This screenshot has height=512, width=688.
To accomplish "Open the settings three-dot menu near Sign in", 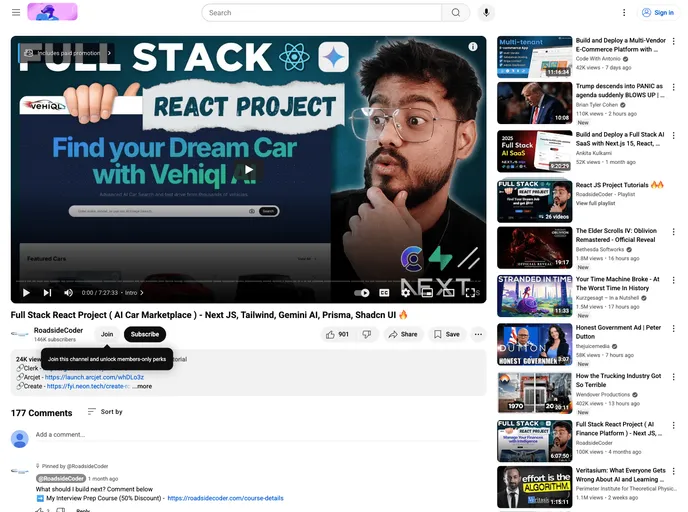I will 624,13.
